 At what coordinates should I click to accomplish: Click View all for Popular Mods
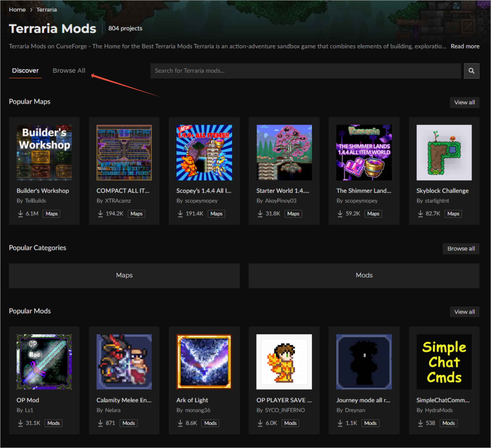(464, 312)
